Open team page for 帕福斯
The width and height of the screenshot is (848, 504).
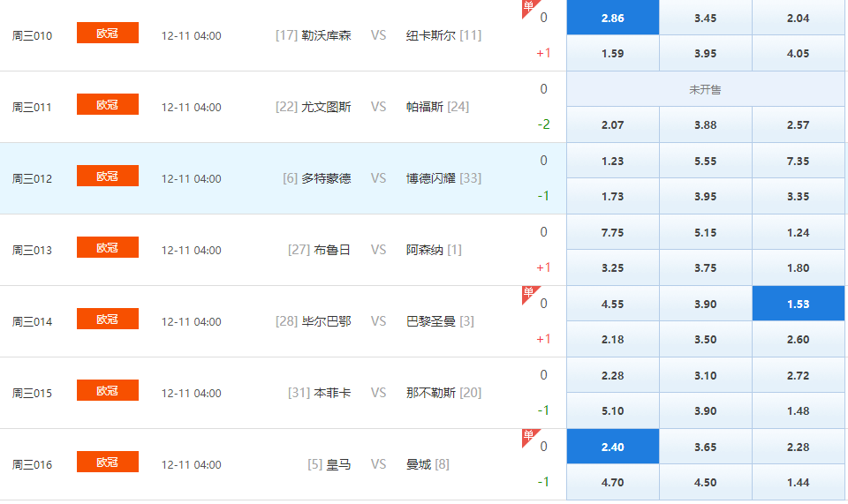(x=425, y=107)
